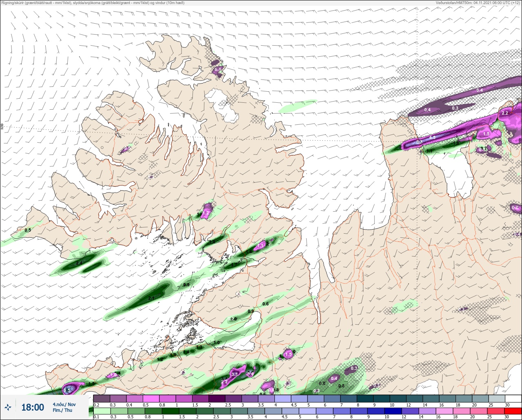Click the 1.7 precipitation value on the map
The width and height of the screenshot is (522, 420).
(234, 265)
